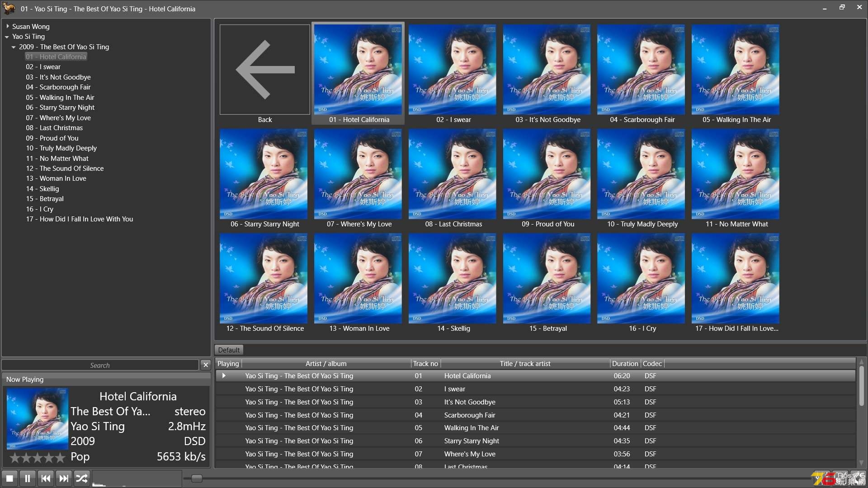
Task: Rate track using the five-star rating
Action: 38,458
